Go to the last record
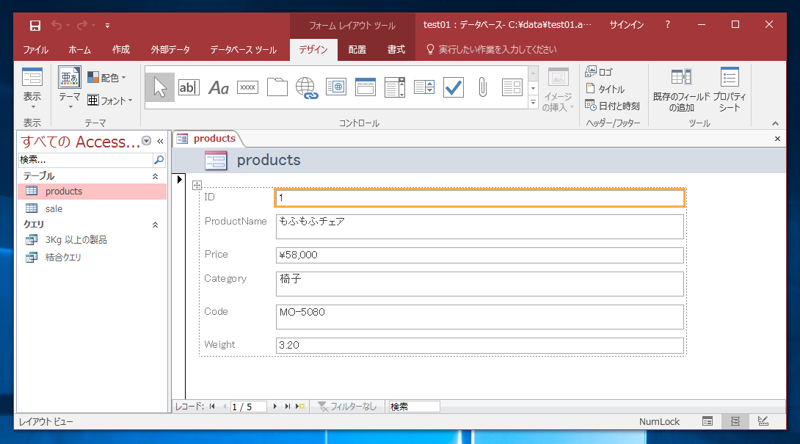 (287, 407)
